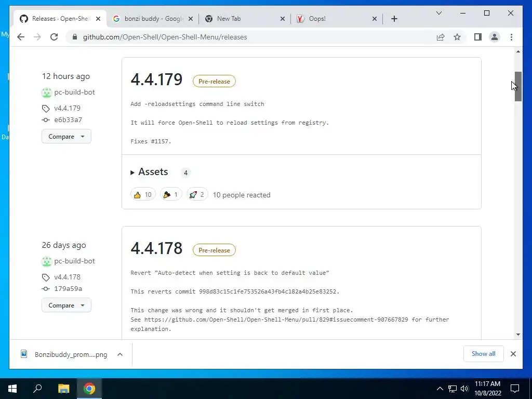Toggle the rocket reaction
Image resolution: width=532 pixels, height=399 pixels.
(197, 194)
